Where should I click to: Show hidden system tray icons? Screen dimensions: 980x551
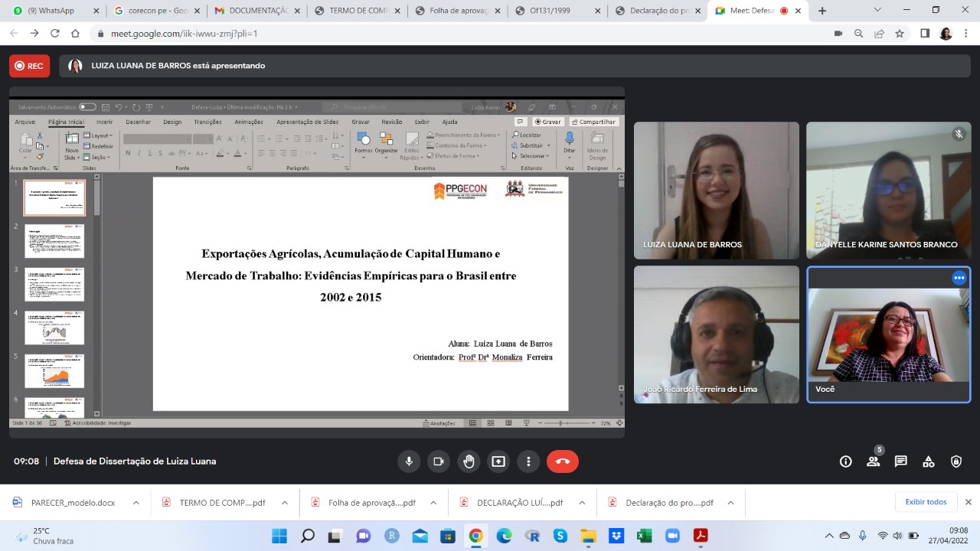pos(829,536)
